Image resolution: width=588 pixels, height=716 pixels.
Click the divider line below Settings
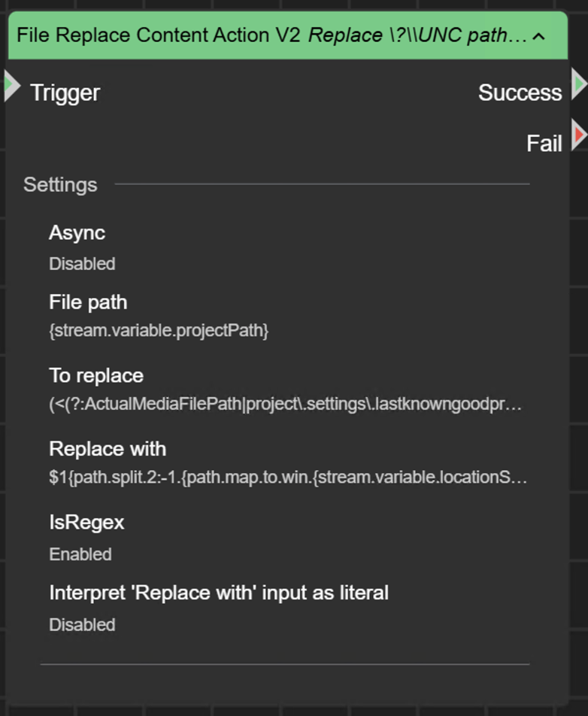(323, 183)
